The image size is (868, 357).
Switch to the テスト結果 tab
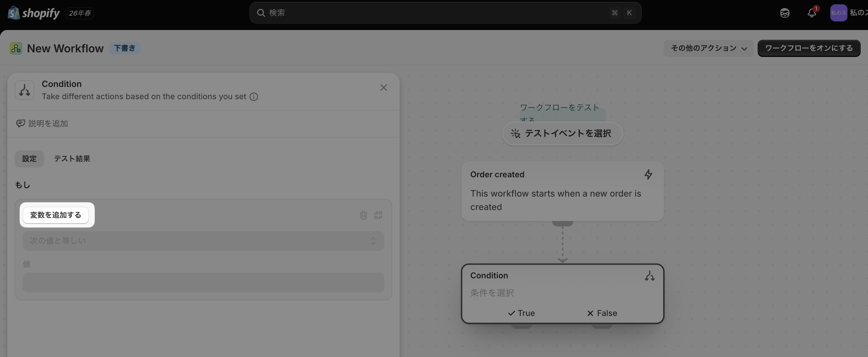point(72,159)
